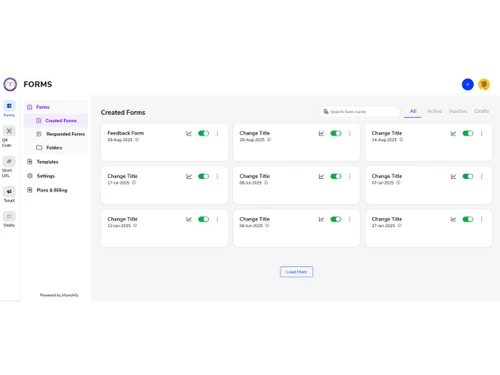Expand options for the 12-Jun-2025 form
Viewport: 500px width, 375px height.
[217, 219]
